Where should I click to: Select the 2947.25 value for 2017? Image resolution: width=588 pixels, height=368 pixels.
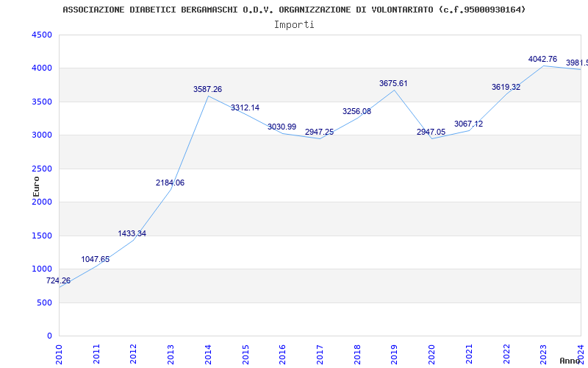tap(319, 132)
